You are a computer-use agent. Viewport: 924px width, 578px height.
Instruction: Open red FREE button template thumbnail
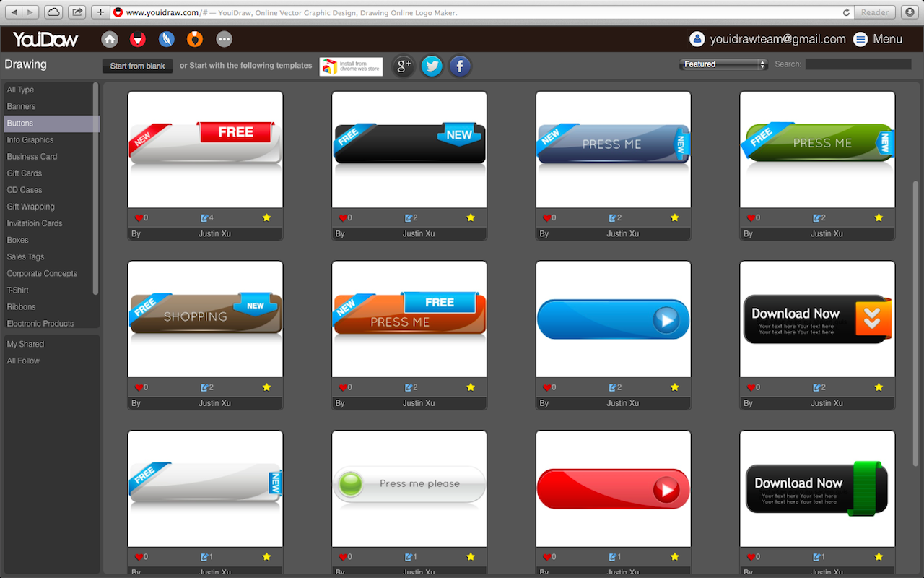click(205, 150)
